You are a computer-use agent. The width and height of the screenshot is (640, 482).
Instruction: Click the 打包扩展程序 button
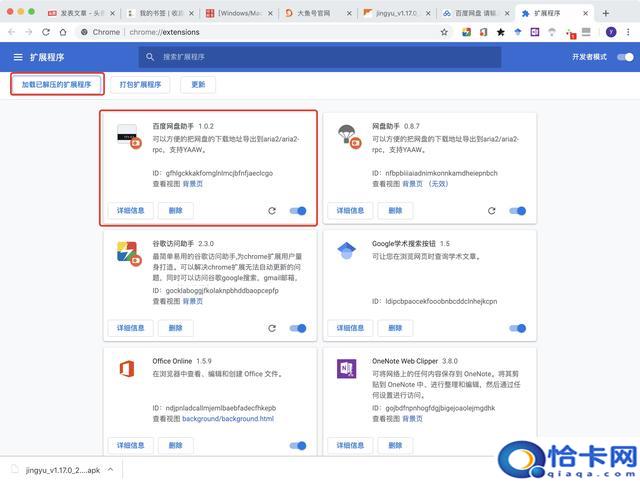(x=141, y=85)
